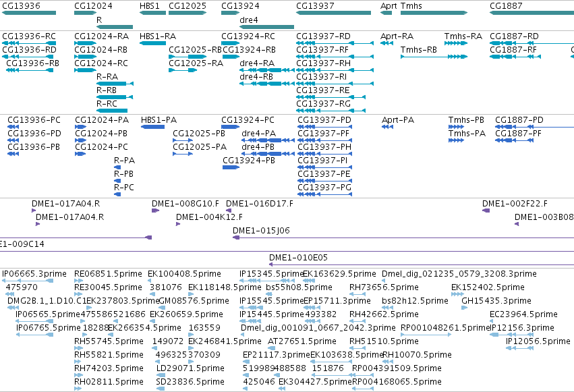
Task: Select transcript Tmhs-RB
Action: click(x=434, y=57)
